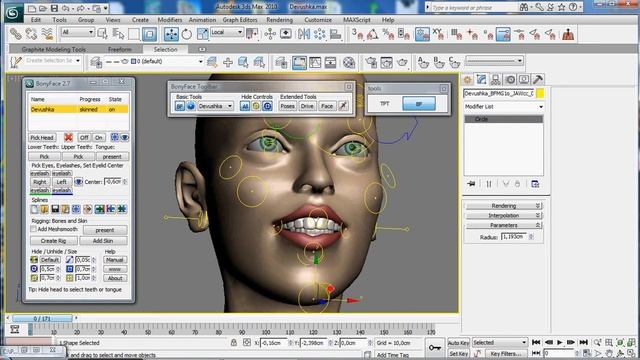
Task: Enable the Add Meshsmooth checkbox
Action: click(x=33, y=229)
